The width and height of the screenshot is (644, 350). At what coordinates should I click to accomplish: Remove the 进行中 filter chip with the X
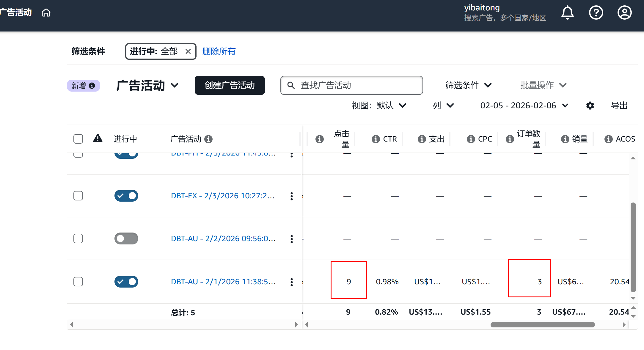pos(188,51)
